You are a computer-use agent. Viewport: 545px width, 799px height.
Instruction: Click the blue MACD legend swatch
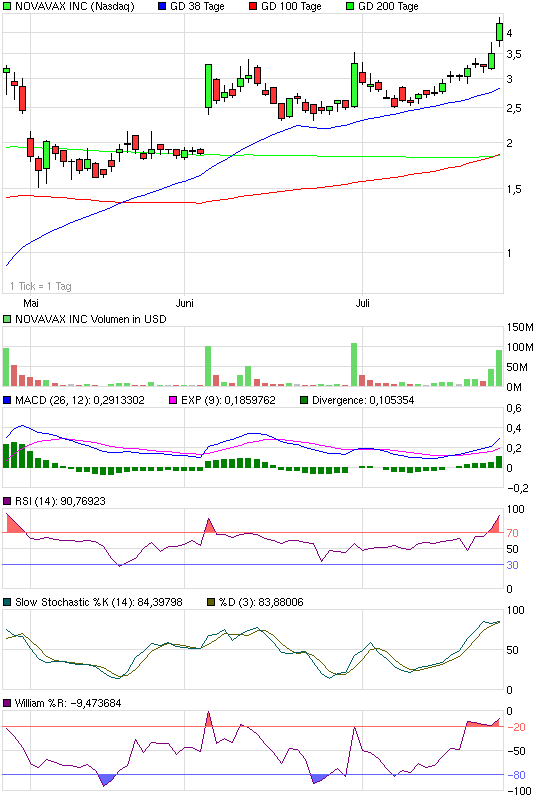coord(7,401)
